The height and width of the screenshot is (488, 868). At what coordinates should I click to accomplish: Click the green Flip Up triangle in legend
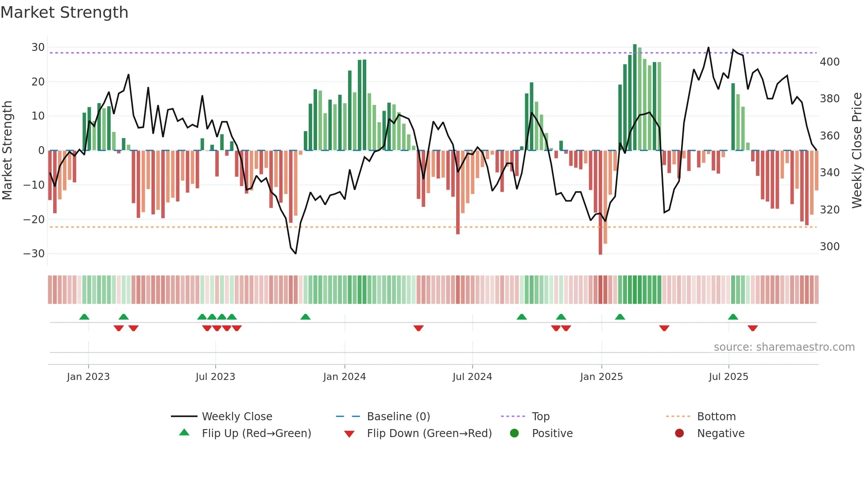pos(184,433)
